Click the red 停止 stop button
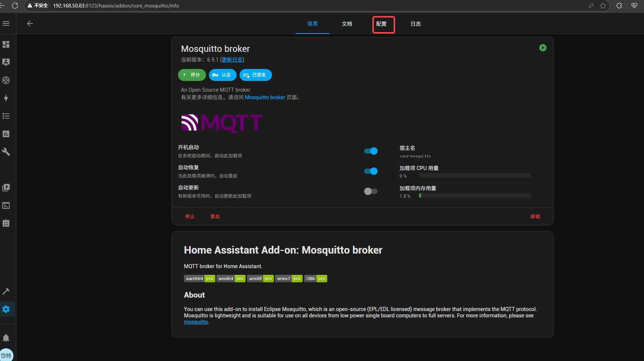 click(x=190, y=217)
